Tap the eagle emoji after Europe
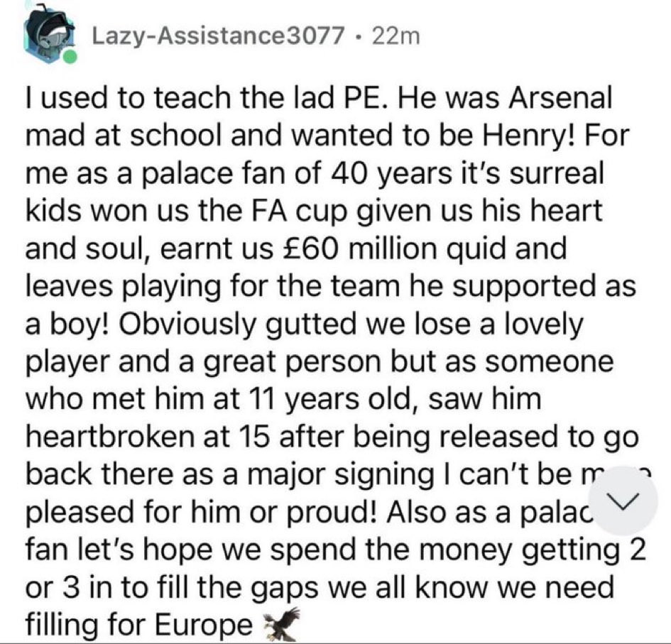671x644 pixels. (x=280, y=624)
